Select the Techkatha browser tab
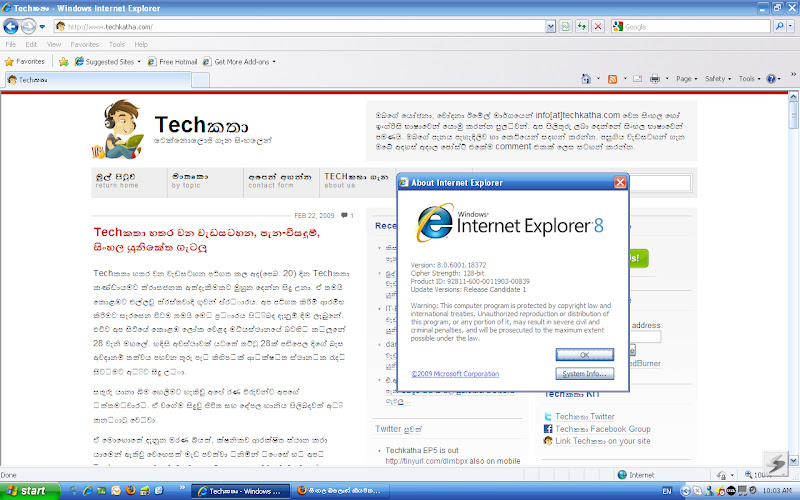800x500 pixels. (98, 80)
